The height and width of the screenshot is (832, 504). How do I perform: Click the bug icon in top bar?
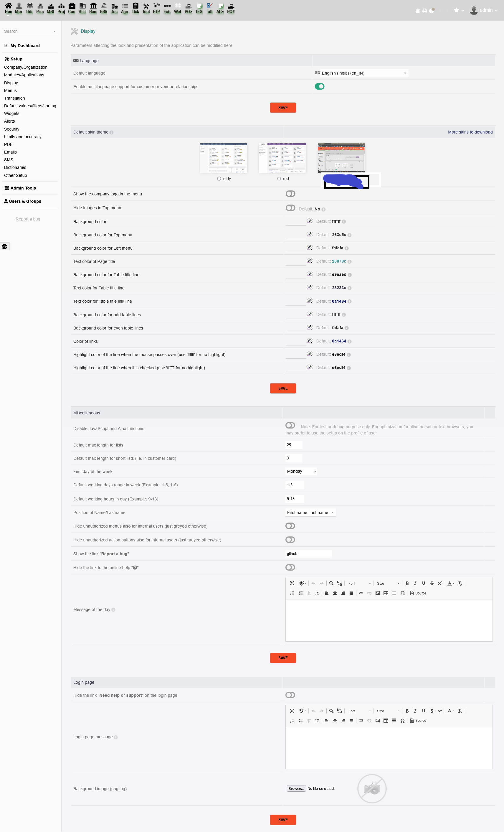point(418,11)
